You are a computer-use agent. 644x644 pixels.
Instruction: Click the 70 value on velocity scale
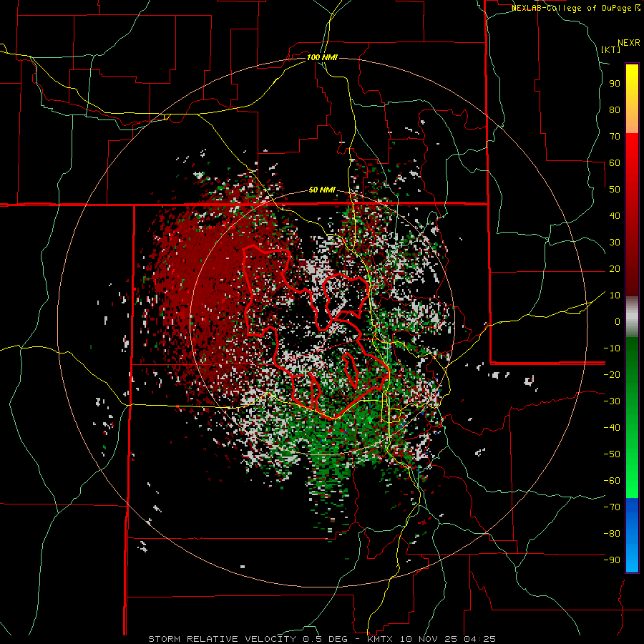coord(615,137)
